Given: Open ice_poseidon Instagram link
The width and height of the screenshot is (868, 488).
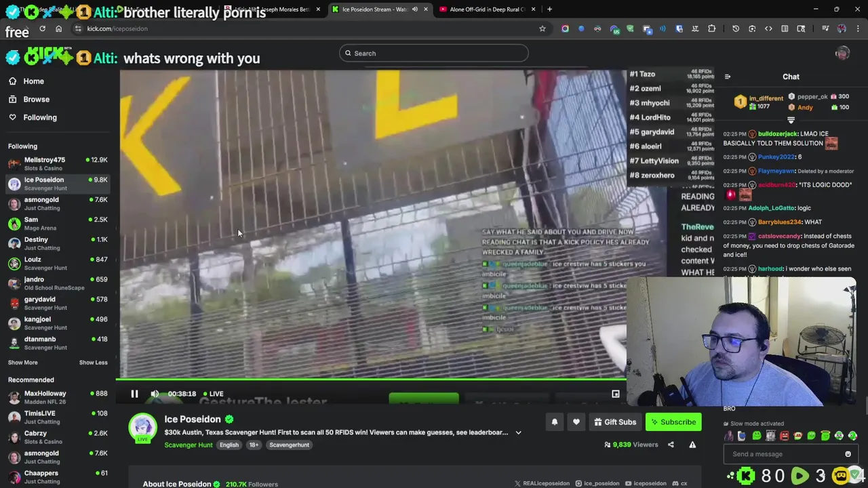Looking at the screenshot, I should 597,484.
